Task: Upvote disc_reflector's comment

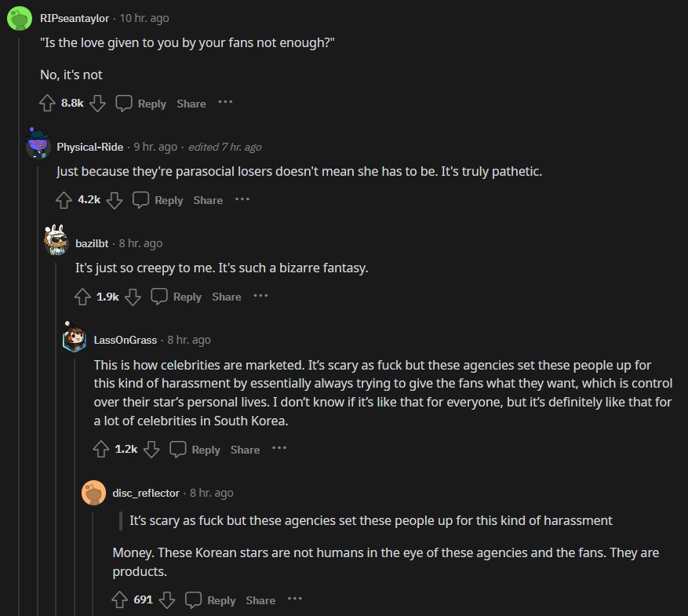Action: click(x=119, y=600)
